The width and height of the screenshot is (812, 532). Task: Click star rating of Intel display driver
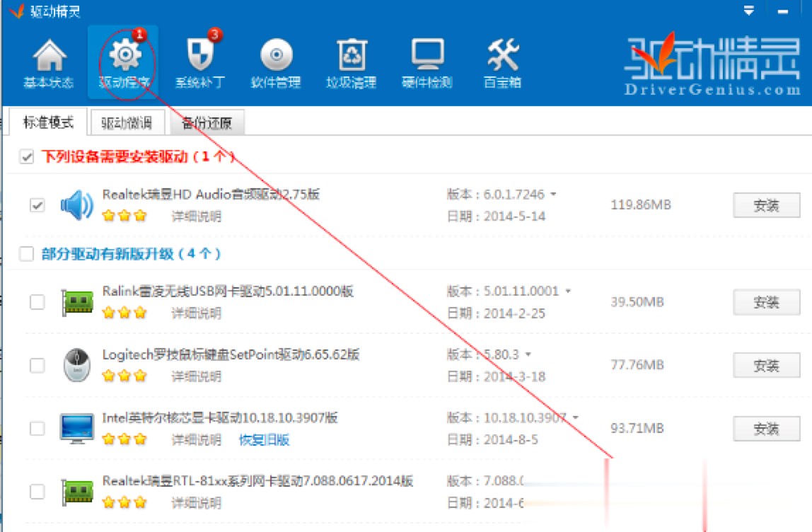click(124, 439)
